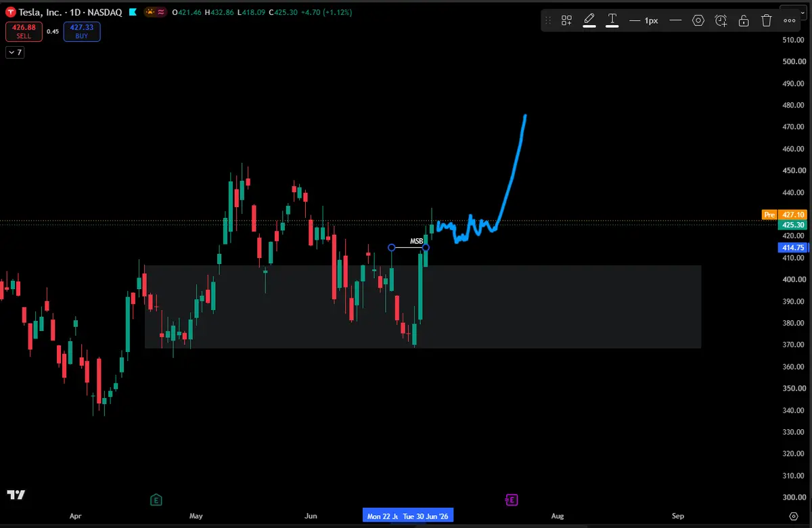Open the drawing settings hexagon icon

(x=698, y=20)
